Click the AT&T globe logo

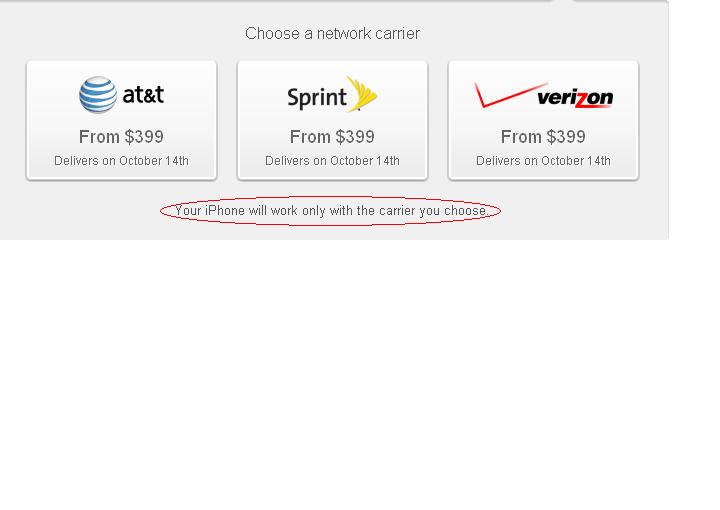(x=98, y=95)
